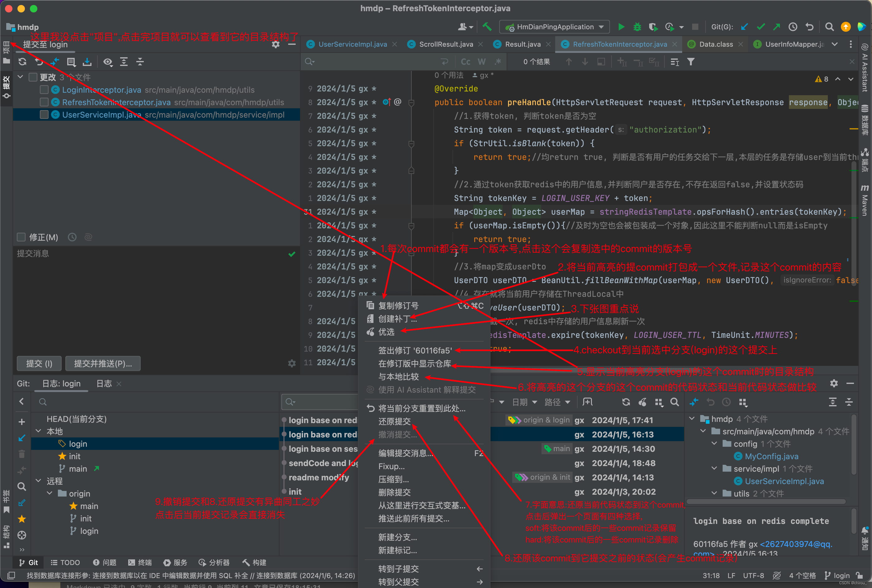The width and height of the screenshot is (872, 588).
Task: Open commit panel settings gear
Action: 276,44
